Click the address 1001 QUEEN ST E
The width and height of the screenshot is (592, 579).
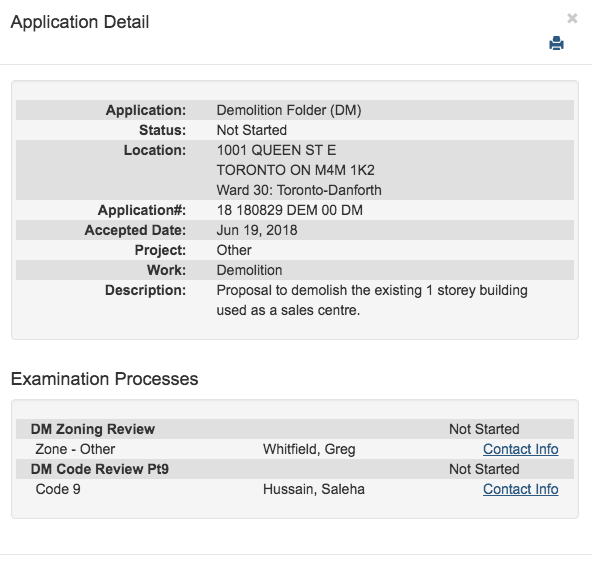click(x=276, y=150)
